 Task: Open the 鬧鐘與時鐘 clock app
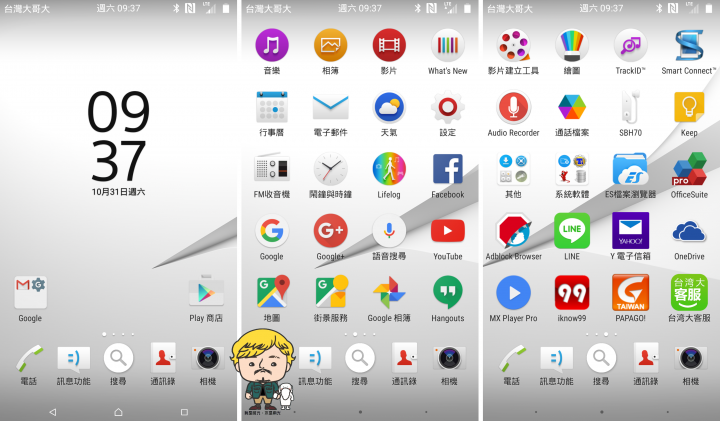(330, 169)
